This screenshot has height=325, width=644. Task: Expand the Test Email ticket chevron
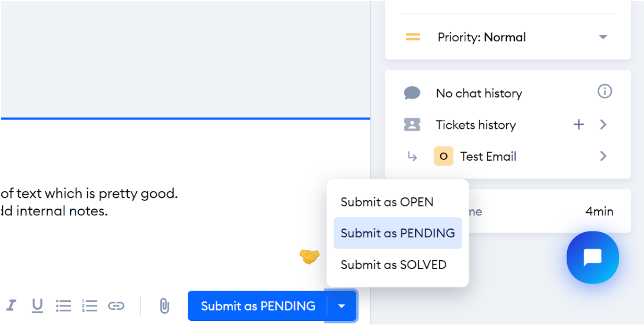point(603,156)
